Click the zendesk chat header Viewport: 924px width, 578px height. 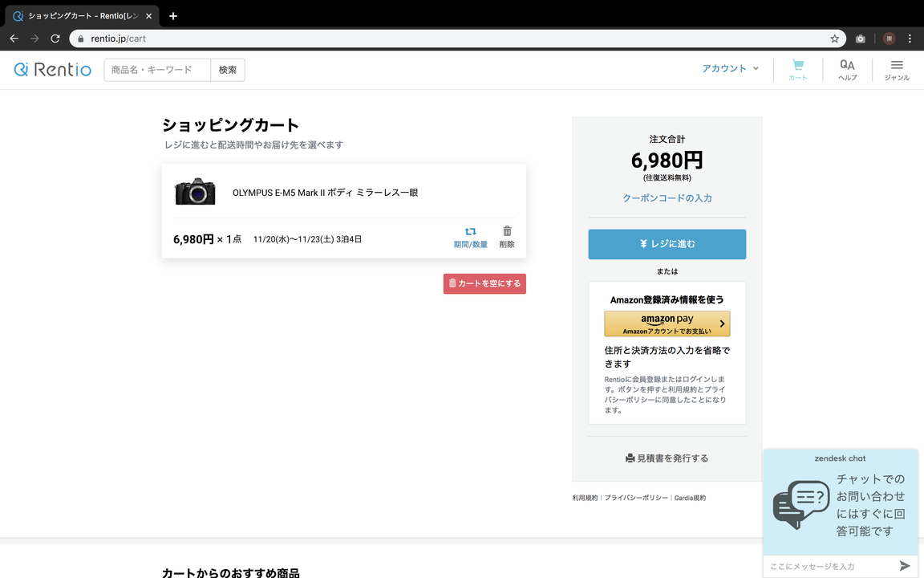click(x=841, y=458)
